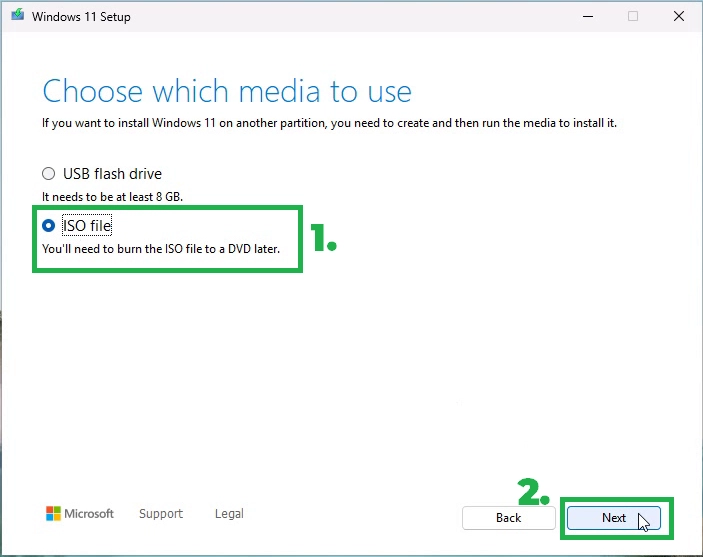The image size is (703, 557).
Task: Close the Windows 11 Setup window
Action: pyautogui.click(x=679, y=17)
